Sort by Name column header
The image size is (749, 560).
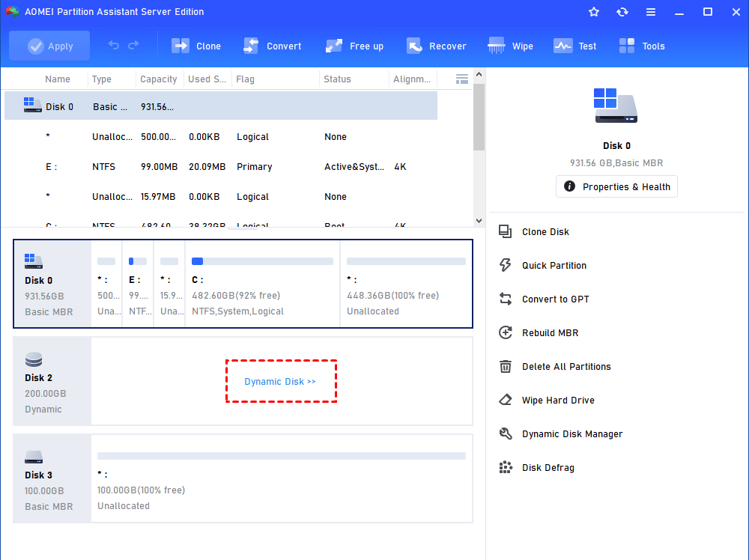[58, 79]
